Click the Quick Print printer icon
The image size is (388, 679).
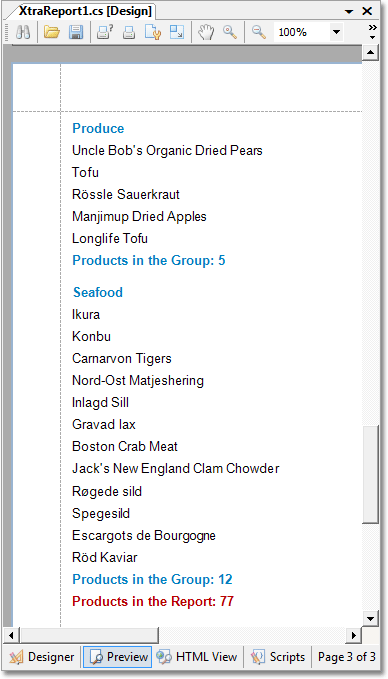(x=129, y=32)
